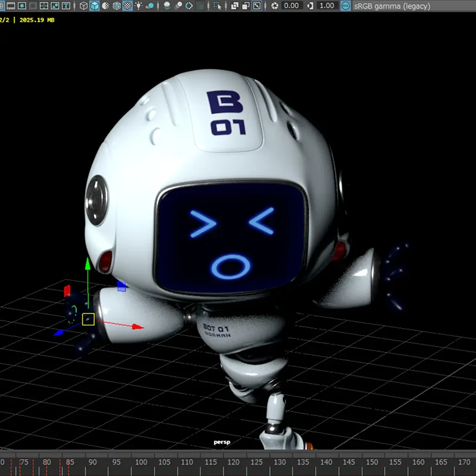Click the exposure value field showing 0.00
This screenshot has height=476, width=476.
click(291, 6)
